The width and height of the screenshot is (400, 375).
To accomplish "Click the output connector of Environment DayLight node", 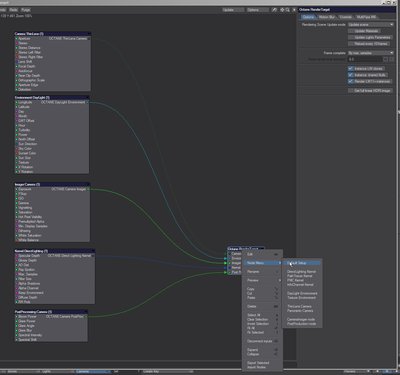I will coord(88,102).
